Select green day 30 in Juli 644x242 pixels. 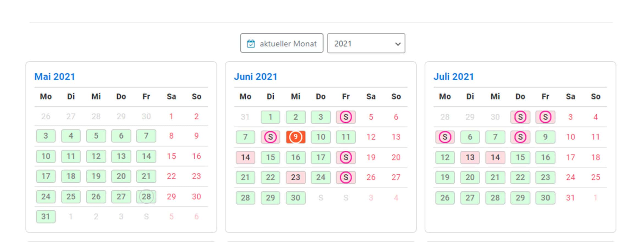545,198
